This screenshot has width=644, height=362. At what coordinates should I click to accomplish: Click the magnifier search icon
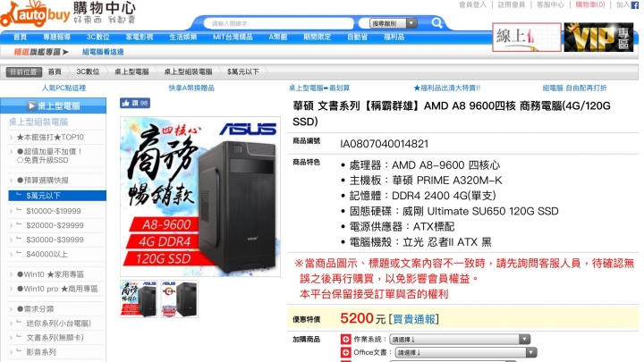437,22
